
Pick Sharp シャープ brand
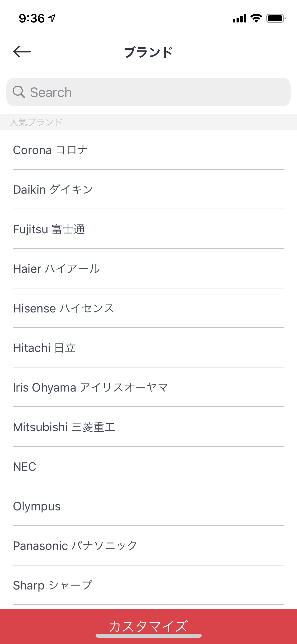click(53, 585)
